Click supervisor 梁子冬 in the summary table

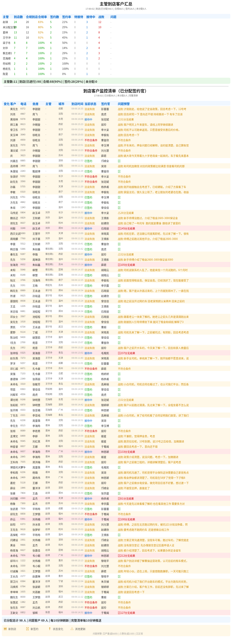pos(7,43)
